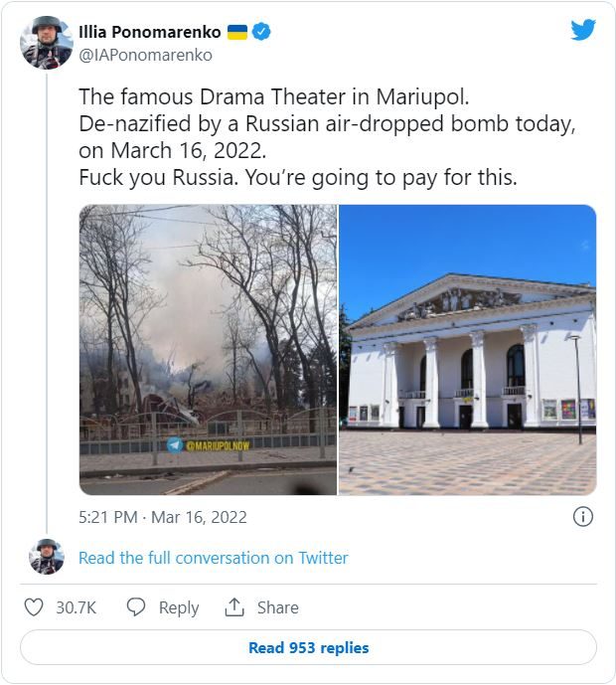
Task: Click the tweet text about the Drama Theater
Action: coord(312,137)
